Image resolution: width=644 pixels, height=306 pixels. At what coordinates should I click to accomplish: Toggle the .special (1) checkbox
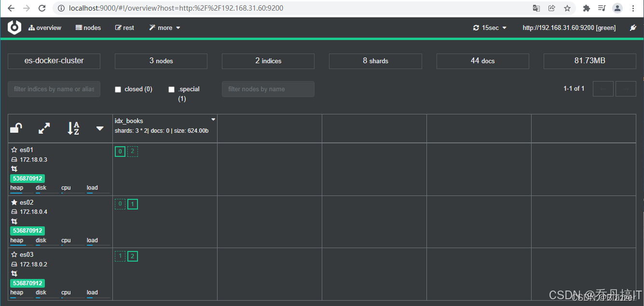tap(171, 89)
